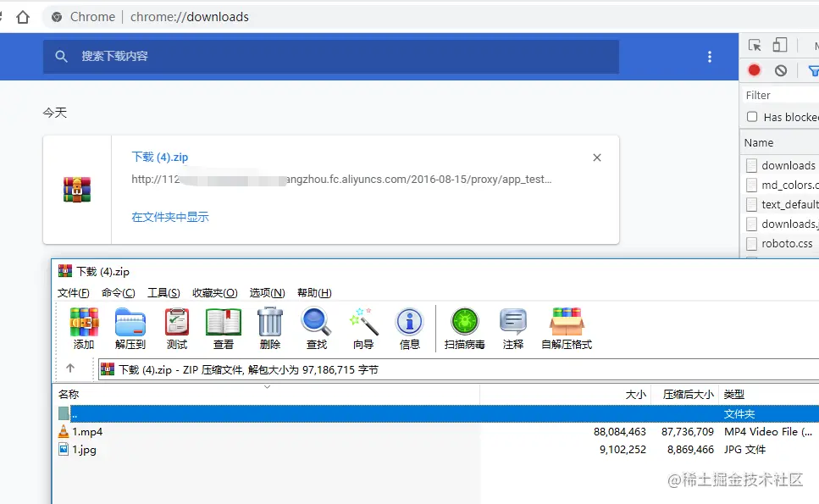Click the 查看 (View) toolbar icon

[x=224, y=328]
